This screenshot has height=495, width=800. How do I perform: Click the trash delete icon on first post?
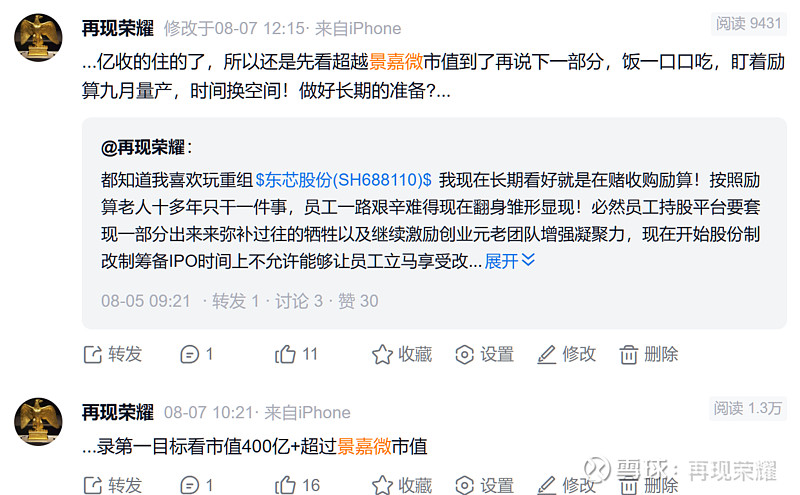coord(629,354)
